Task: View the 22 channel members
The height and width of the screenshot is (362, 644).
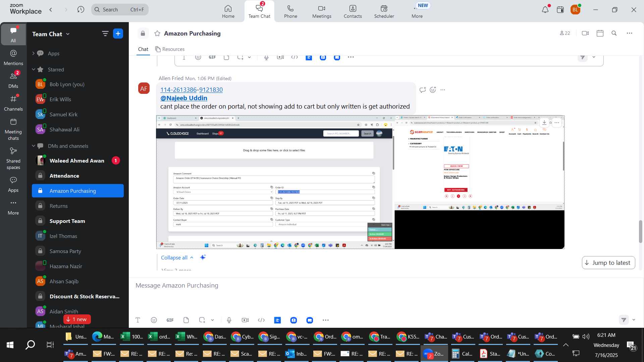Action: coord(565,33)
